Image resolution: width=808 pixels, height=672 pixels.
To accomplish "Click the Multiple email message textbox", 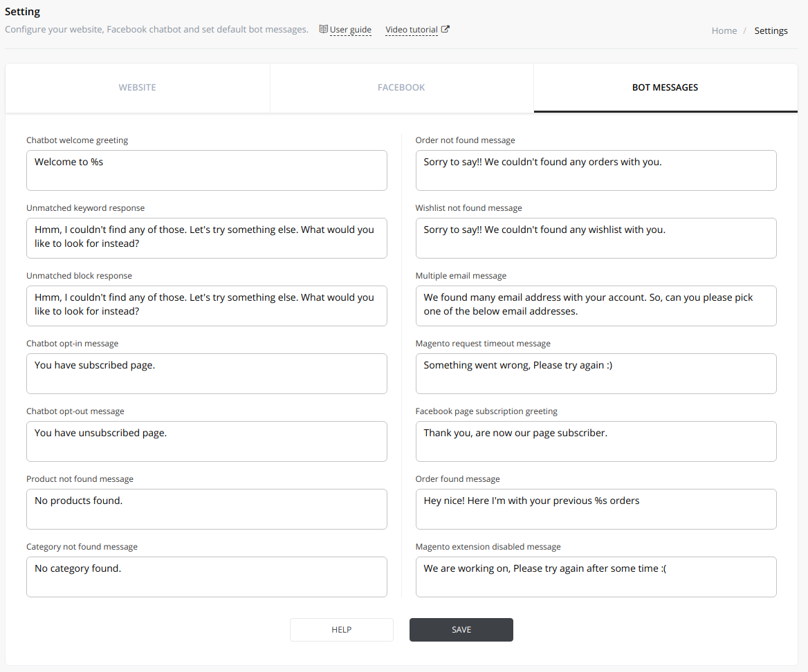I will click(596, 306).
